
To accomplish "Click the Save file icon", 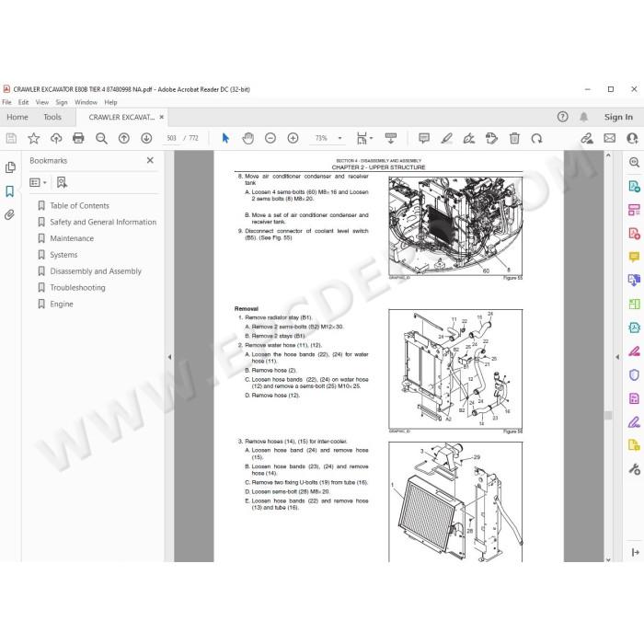I will point(11,138).
